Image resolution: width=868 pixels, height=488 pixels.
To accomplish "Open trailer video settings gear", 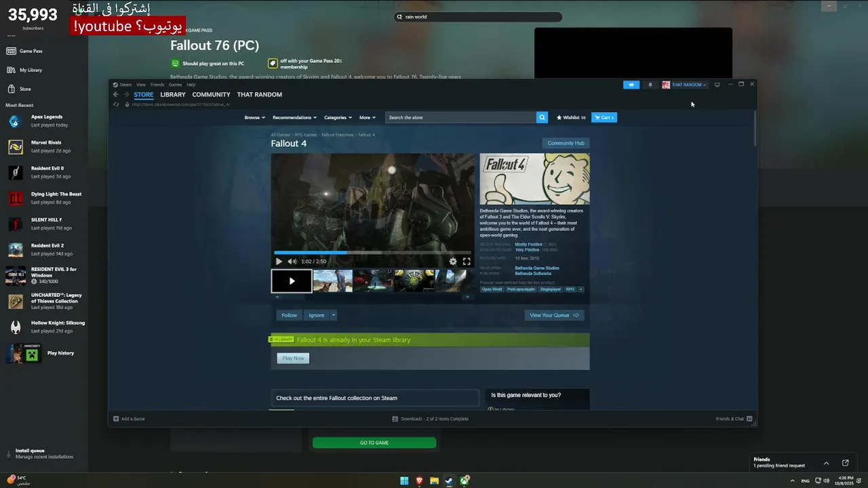I will [453, 261].
